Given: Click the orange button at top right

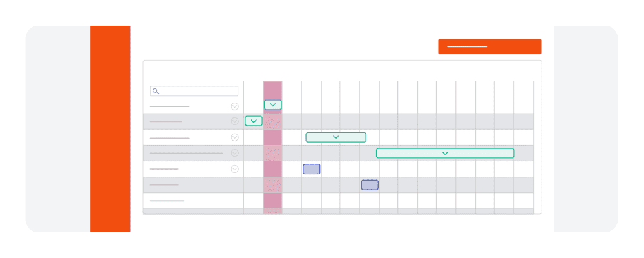Looking at the screenshot, I should [489, 46].
